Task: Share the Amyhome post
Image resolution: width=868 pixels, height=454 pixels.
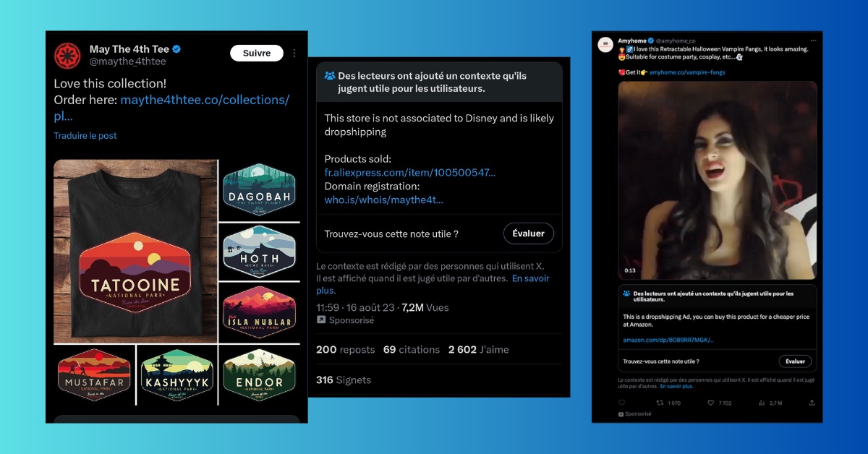Action: [812, 403]
